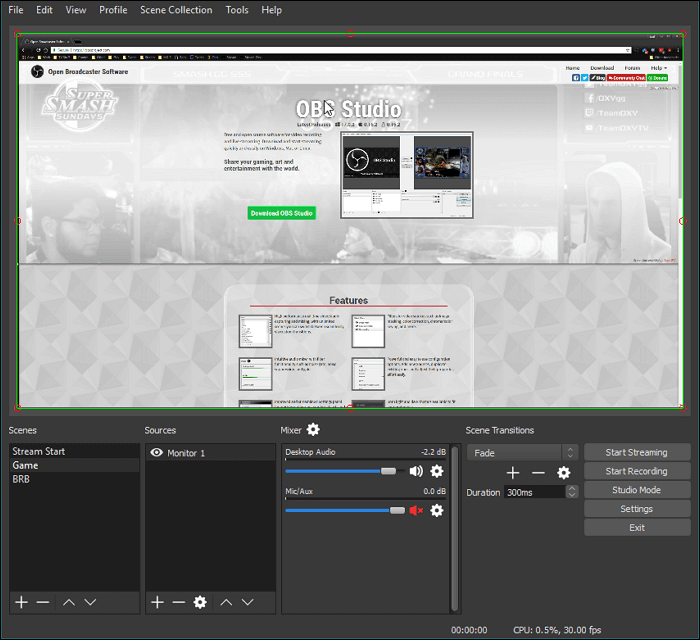This screenshot has width=700, height=640.
Task: Click Start Streaming button
Action: click(637, 453)
